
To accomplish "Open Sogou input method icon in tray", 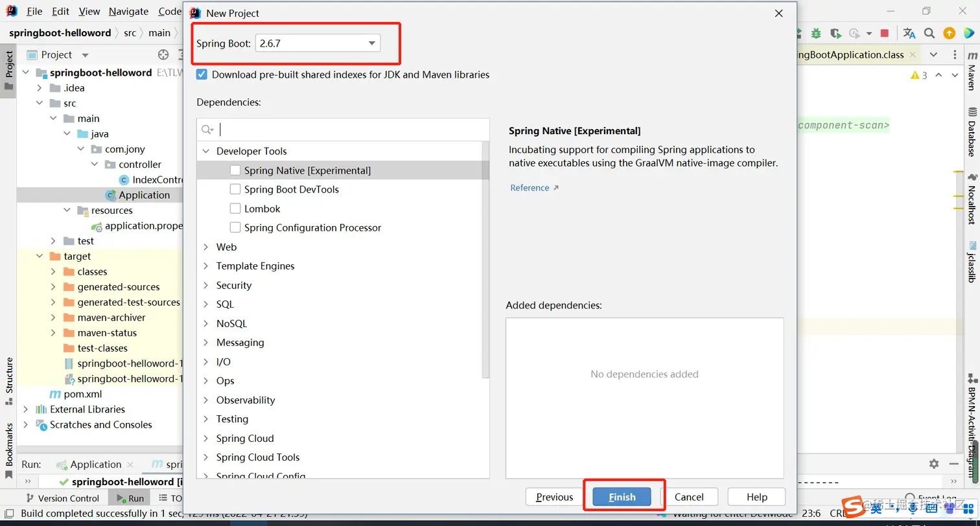I will coord(854,507).
